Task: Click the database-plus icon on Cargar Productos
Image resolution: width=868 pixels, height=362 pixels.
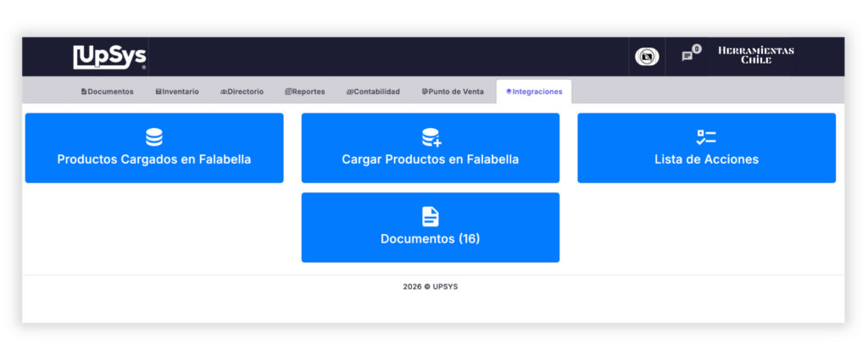Action: [x=431, y=137]
